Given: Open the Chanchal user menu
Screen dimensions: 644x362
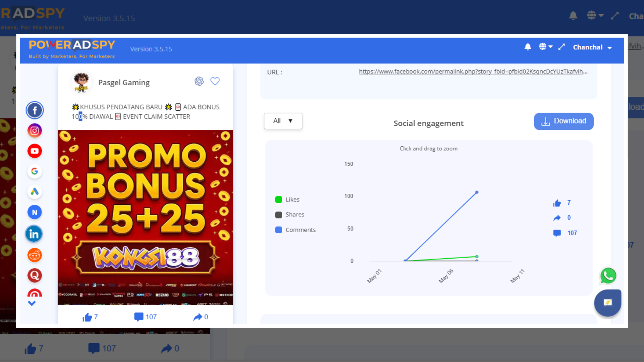Looking at the screenshot, I should (x=592, y=47).
